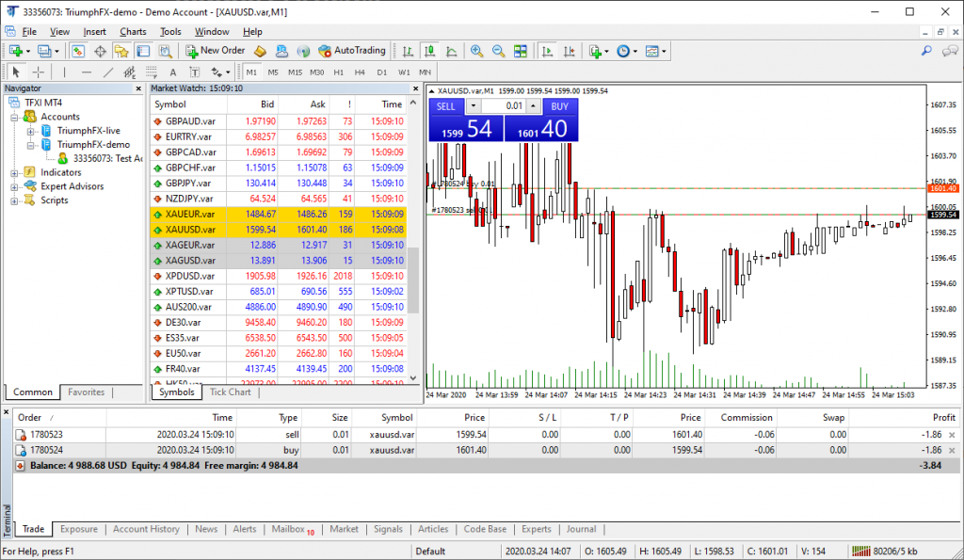Open the New Chart icon
Screen dimensions: 964x560
click(15, 51)
